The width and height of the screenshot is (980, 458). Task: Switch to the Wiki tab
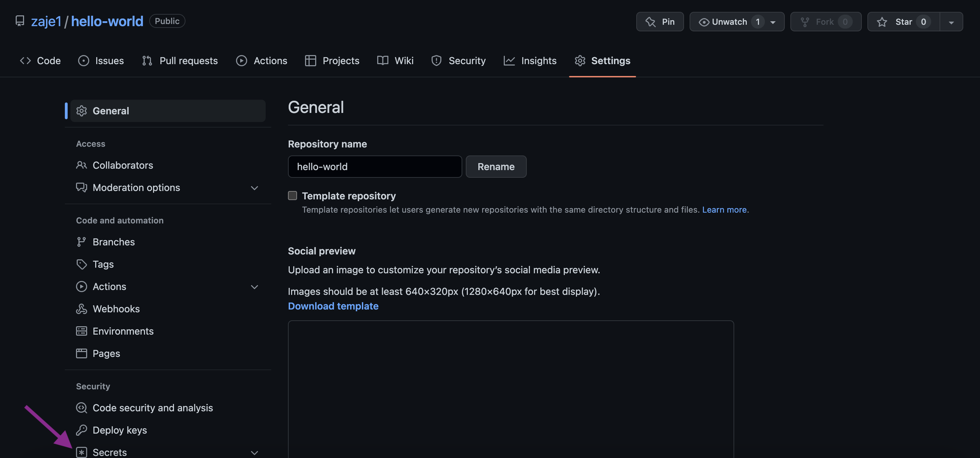click(395, 61)
